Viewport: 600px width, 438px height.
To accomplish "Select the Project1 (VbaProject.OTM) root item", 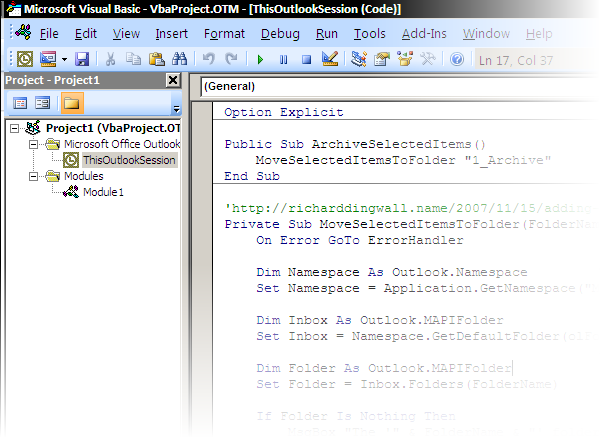I will (x=113, y=128).
